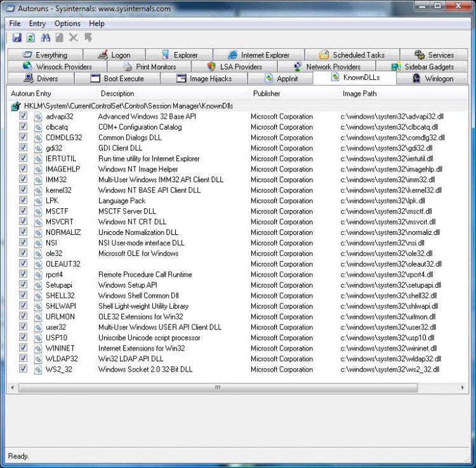Open the File menu
This screenshot has height=468, width=476.
click(15, 23)
